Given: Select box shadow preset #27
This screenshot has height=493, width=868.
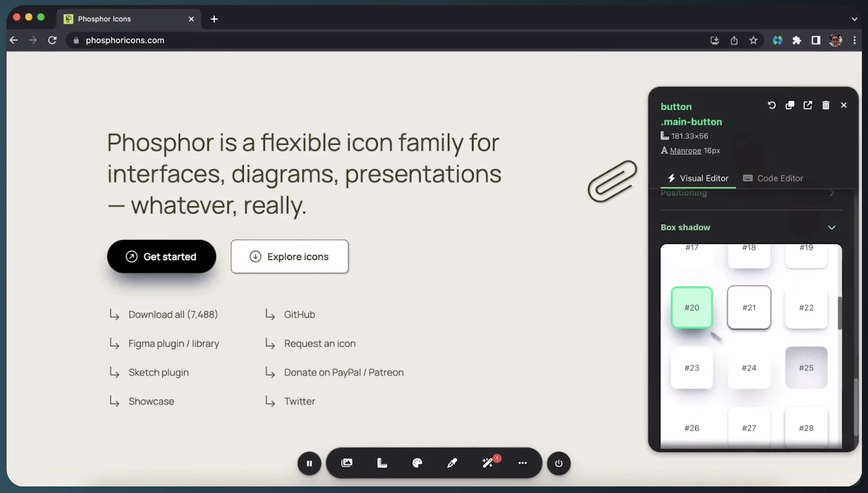Looking at the screenshot, I should (749, 427).
